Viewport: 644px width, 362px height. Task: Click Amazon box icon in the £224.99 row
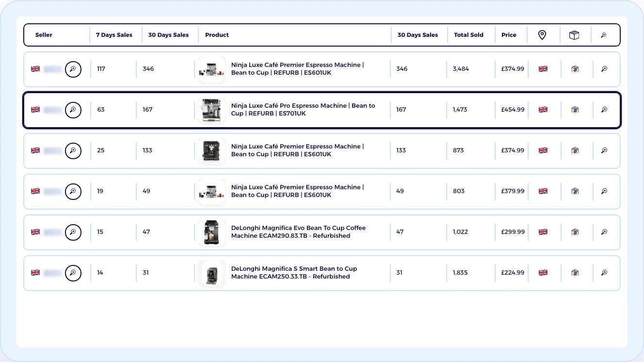575,273
